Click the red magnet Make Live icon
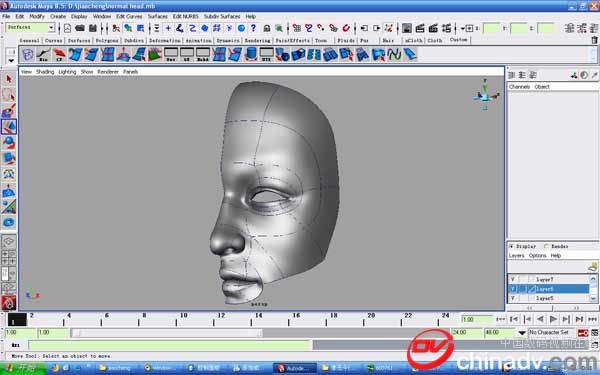This screenshot has width=600, height=375. 346,28
